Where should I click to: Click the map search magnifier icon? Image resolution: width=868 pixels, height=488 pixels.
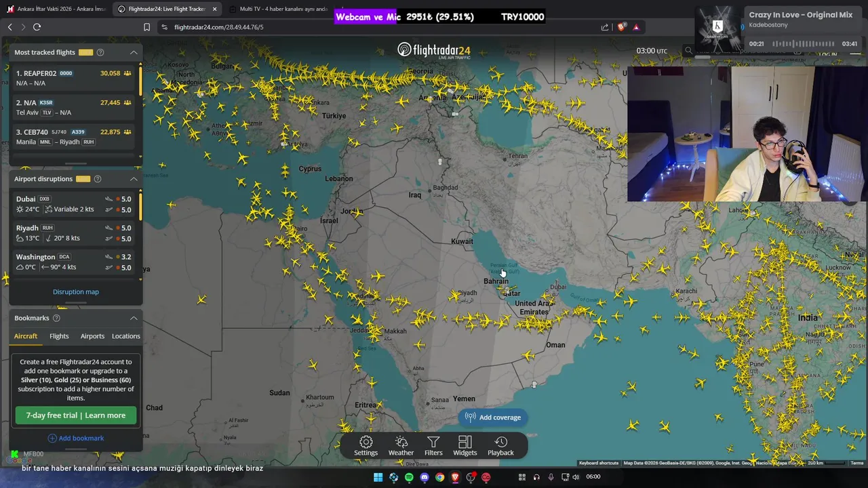tap(688, 51)
